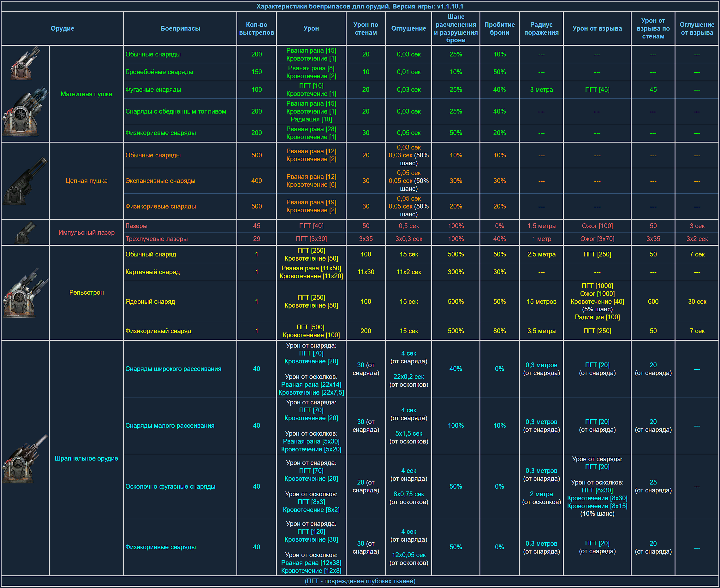
Task: Click Ядерный снаряд ammo name
Action: pos(150,302)
